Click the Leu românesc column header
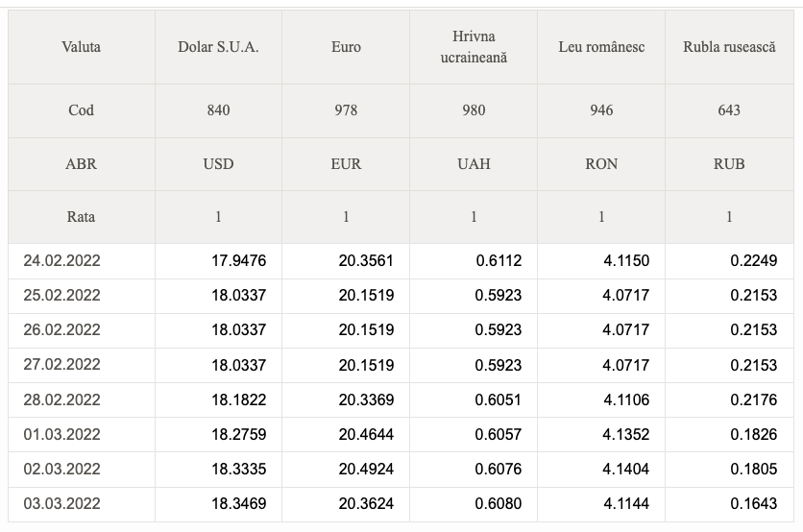Screen dimensions: 803x532 (x=601, y=46)
